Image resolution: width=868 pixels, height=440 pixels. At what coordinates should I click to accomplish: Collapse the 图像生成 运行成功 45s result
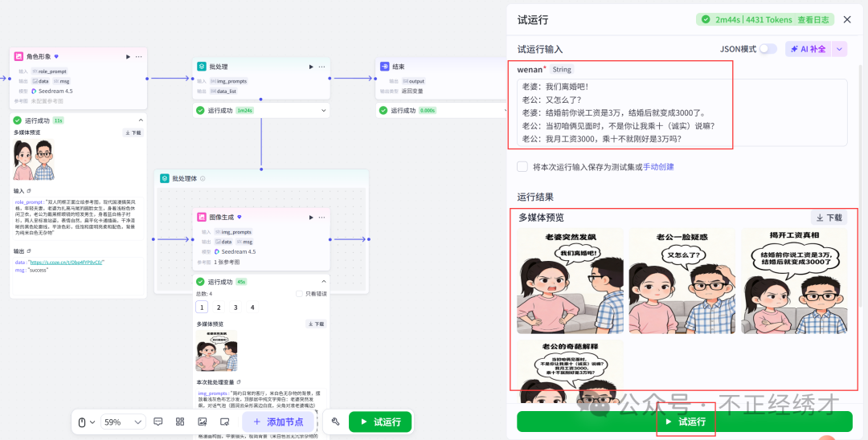(x=324, y=281)
